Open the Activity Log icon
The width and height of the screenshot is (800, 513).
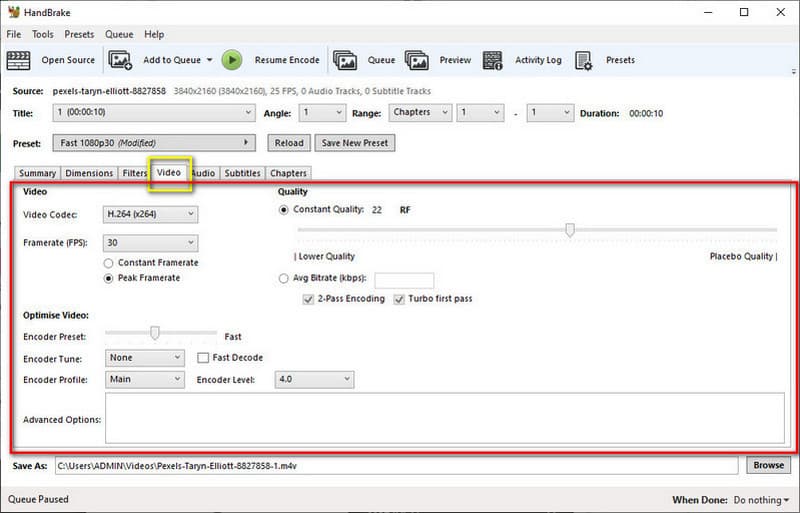point(493,60)
